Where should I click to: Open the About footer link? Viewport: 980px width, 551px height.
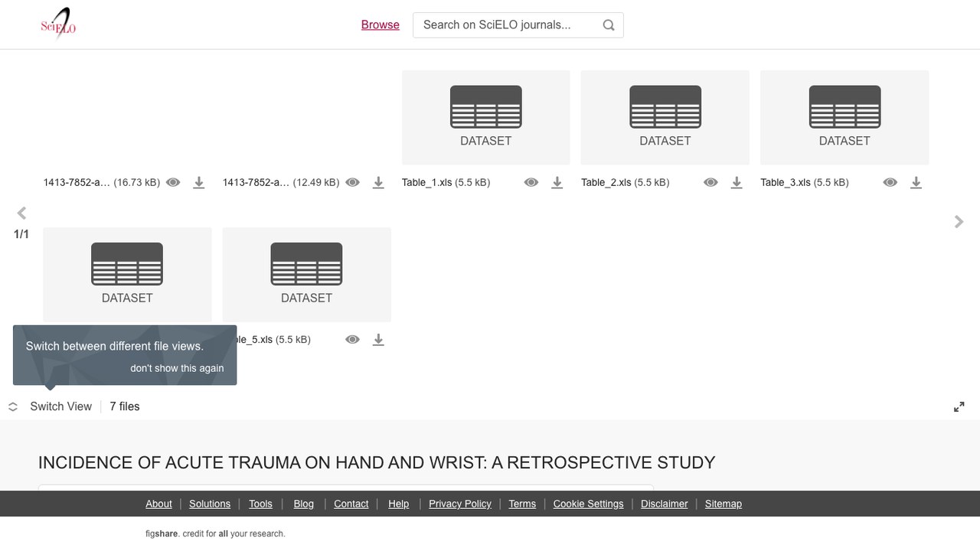[158, 504]
